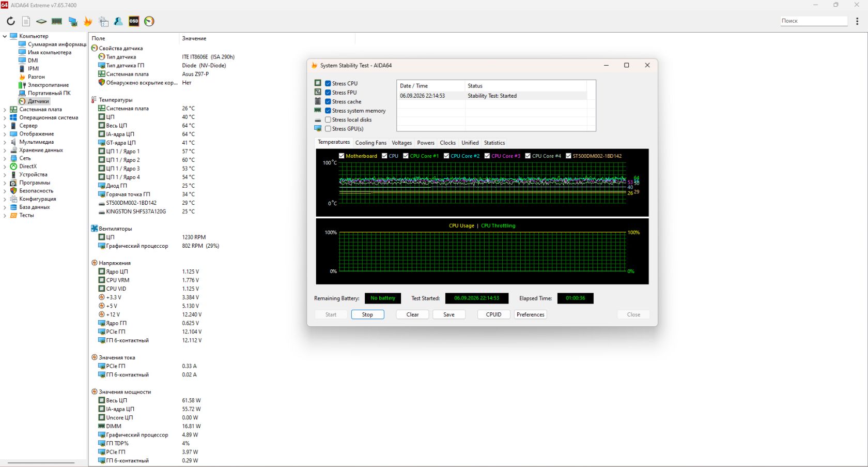
Task: Click the Save button in System Stability Test
Action: tap(449, 314)
